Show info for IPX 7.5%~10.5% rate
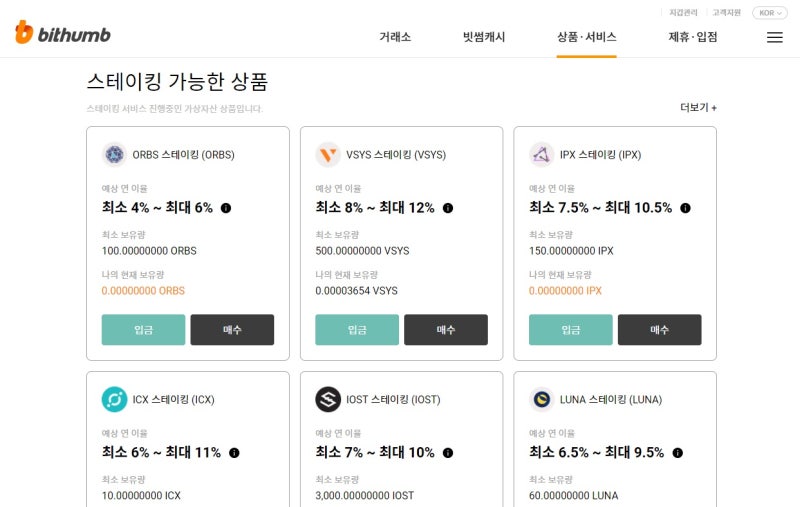The height and width of the screenshot is (507, 800). click(685, 208)
